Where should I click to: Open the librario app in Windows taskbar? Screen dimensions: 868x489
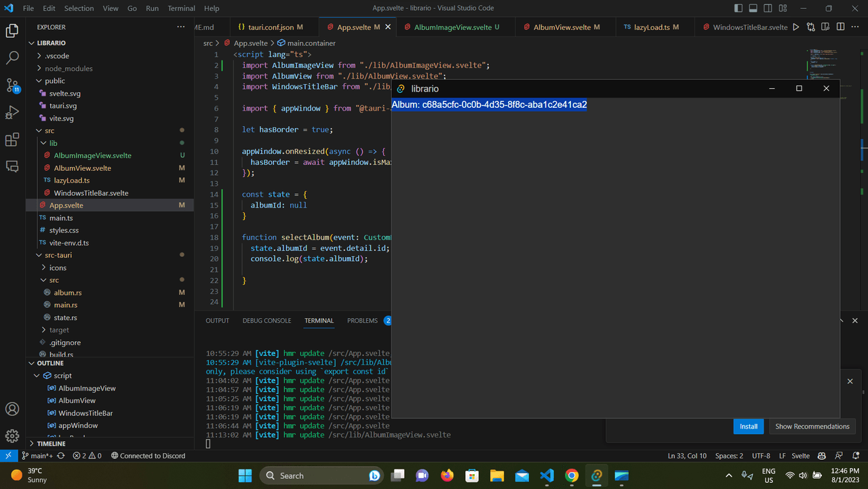597,475
